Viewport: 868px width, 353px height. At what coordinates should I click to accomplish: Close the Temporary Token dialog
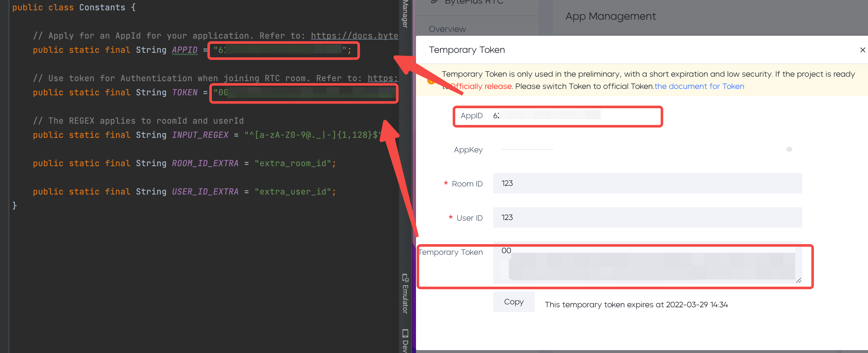(862, 50)
